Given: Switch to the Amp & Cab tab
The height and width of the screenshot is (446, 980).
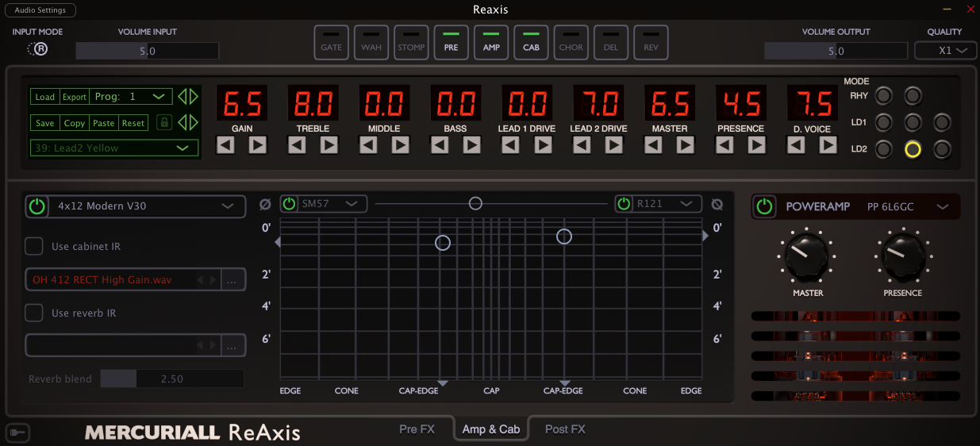Looking at the screenshot, I should tap(491, 429).
